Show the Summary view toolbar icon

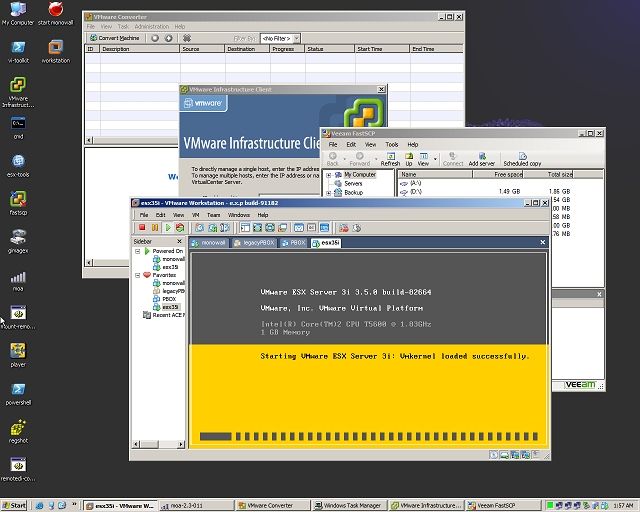pos(299,228)
